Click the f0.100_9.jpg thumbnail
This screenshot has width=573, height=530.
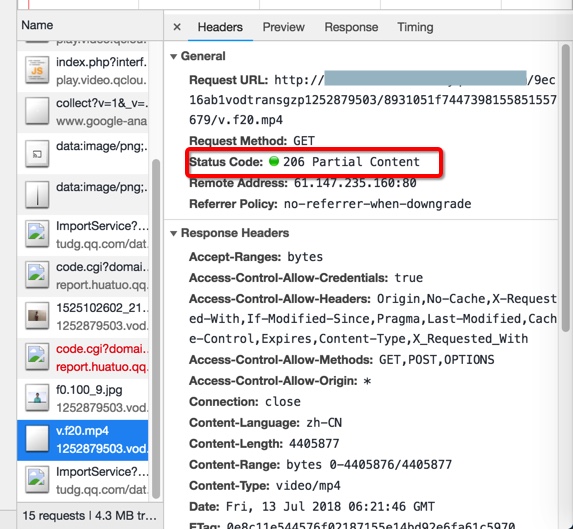[x=37, y=398]
